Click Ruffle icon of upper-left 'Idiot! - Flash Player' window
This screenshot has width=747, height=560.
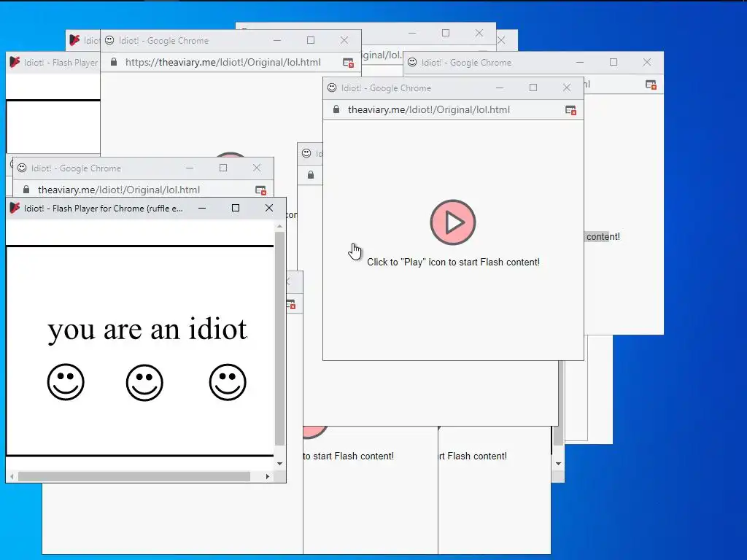pyautogui.click(x=15, y=63)
